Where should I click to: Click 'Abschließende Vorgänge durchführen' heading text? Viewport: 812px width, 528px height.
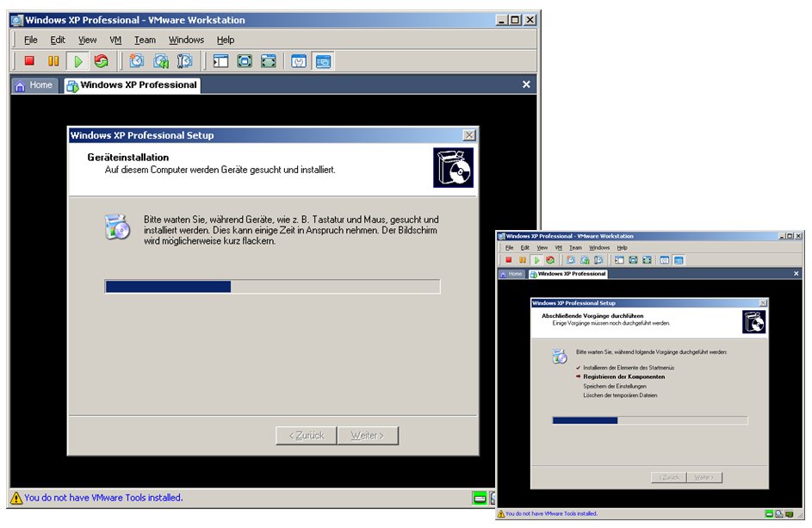point(592,315)
